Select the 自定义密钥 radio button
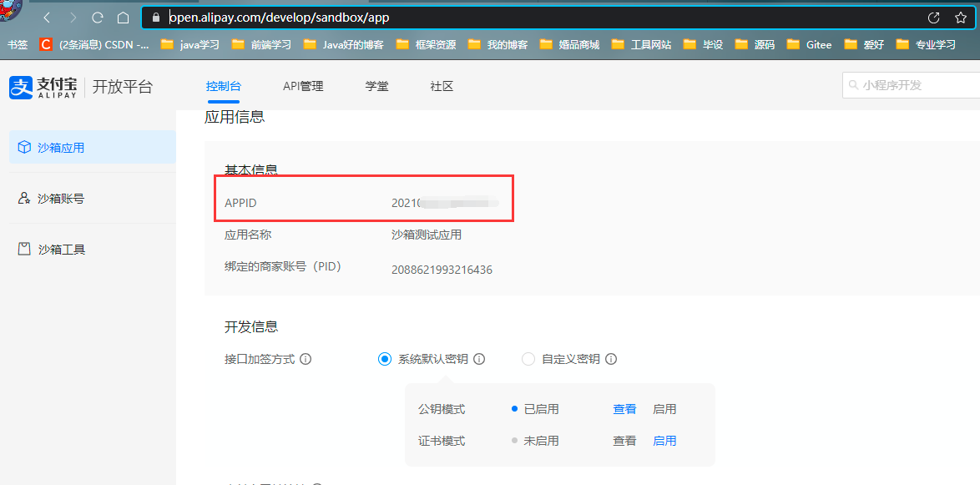Image resolution: width=980 pixels, height=485 pixels. (x=528, y=360)
